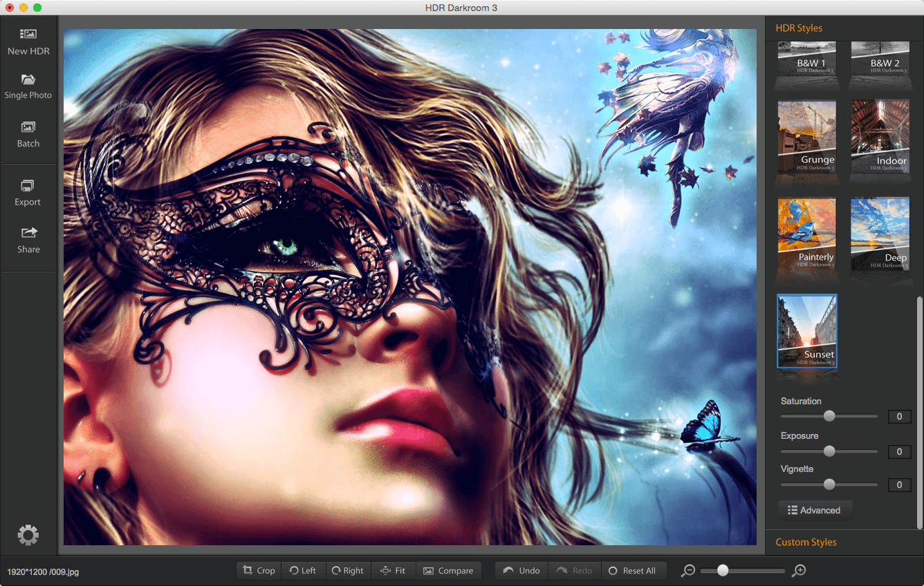Click the Redo button
Screen dimensions: 924x586
point(575,571)
